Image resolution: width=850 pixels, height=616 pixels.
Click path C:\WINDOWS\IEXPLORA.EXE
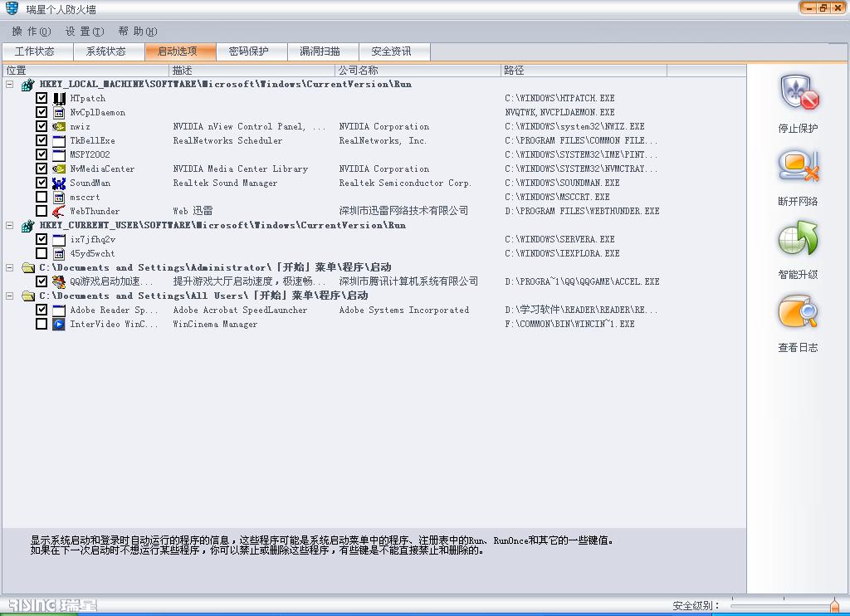point(562,253)
